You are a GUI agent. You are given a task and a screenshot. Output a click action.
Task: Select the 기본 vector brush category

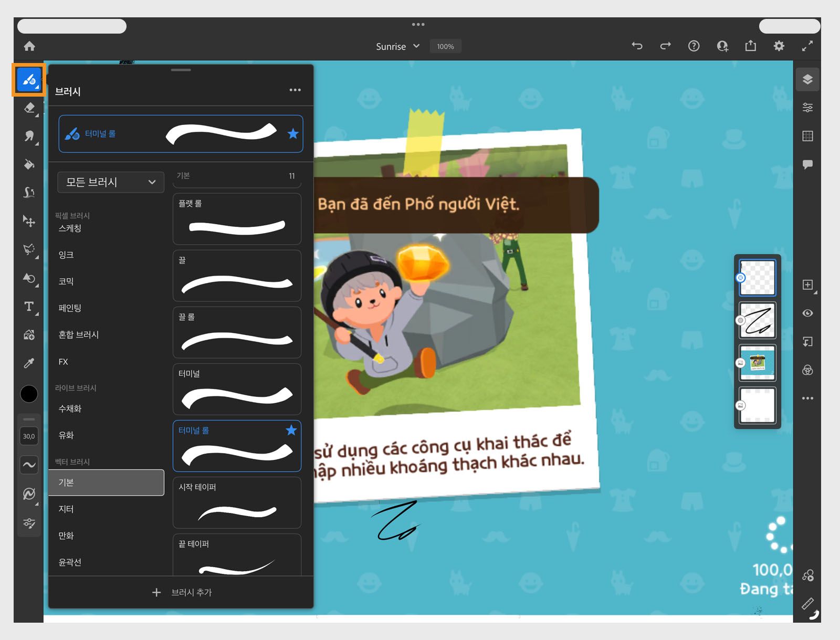pyautogui.click(x=106, y=482)
